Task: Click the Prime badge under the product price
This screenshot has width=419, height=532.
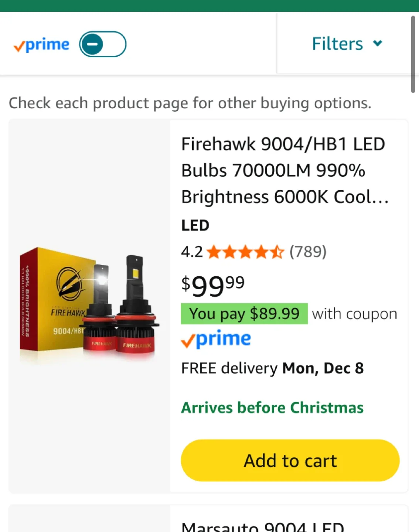Action: point(215,338)
